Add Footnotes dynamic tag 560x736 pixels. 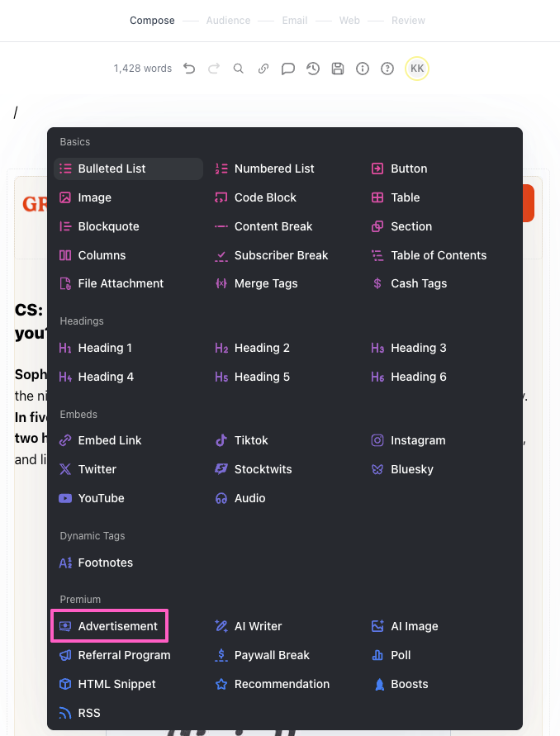point(105,563)
